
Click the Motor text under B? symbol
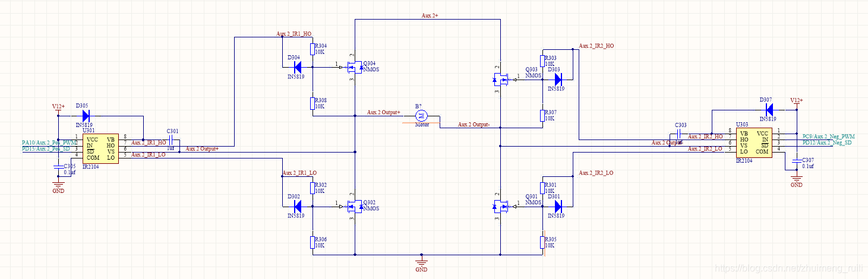421,125
